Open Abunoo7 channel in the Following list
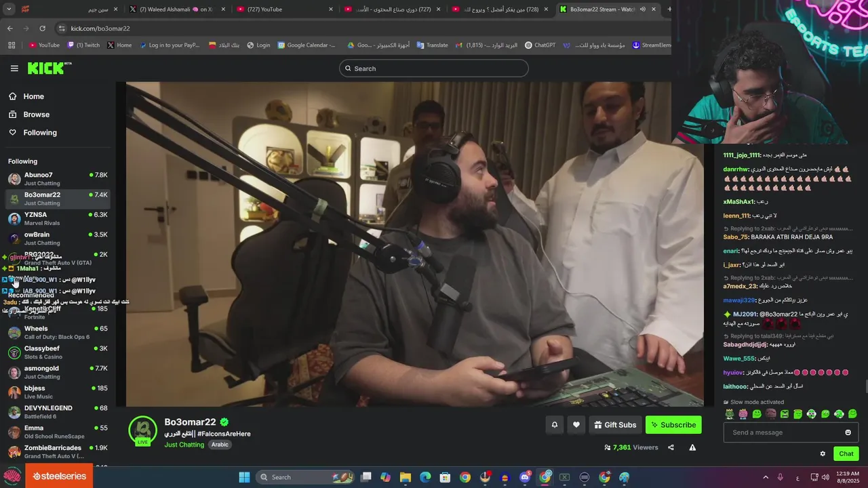868x488 pixels. [58, 179]
